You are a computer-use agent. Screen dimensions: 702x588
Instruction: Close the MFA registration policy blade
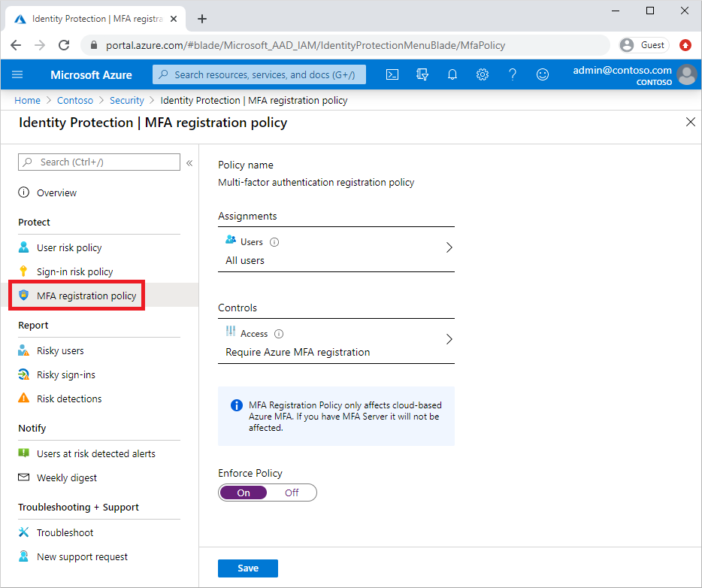[691, 122]
